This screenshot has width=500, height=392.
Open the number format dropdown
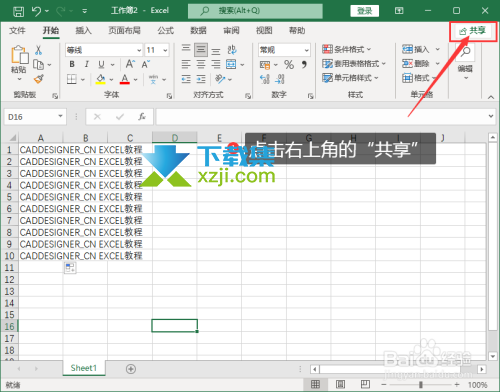pos(306,50)
